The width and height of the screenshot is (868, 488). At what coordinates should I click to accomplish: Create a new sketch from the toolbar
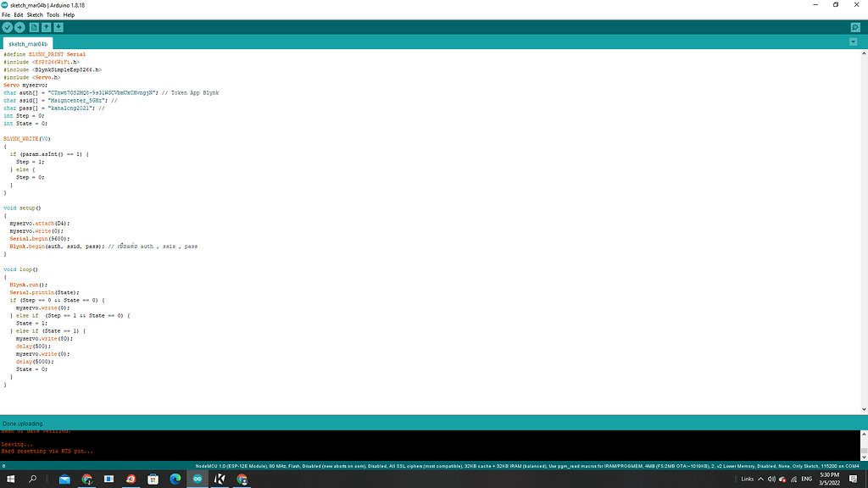click(x=35, y=28)
